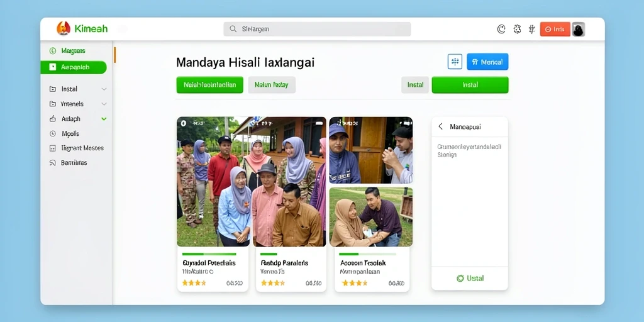
Task: Click the back chevron beside Manoapuei
Action: [441, 126]
